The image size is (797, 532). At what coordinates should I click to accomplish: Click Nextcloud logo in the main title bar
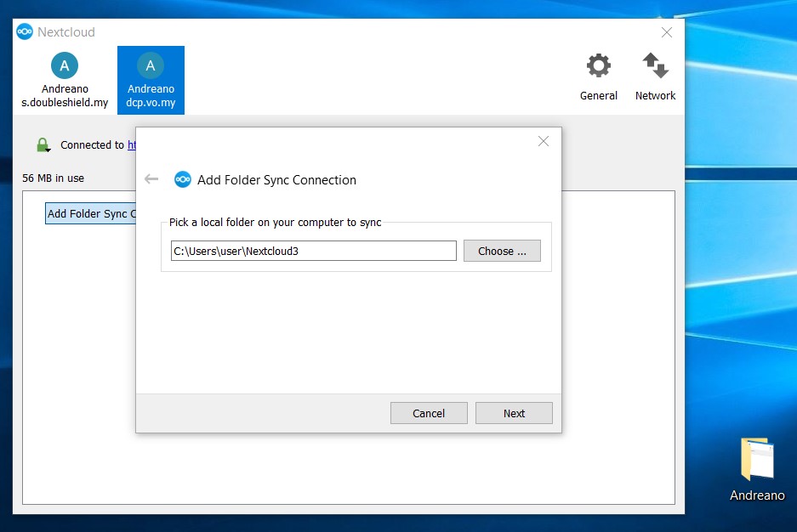pyautogui.click(x=25, y=32)
